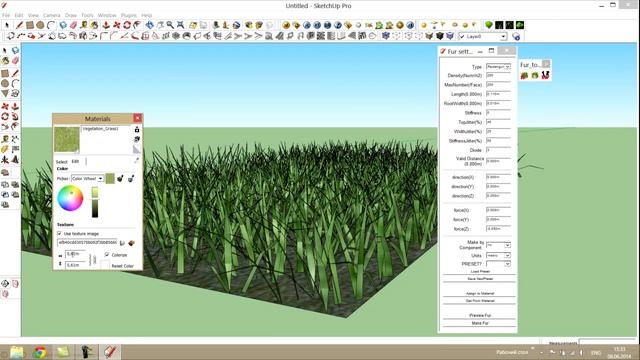The width and height of the screenshot is (640, 360).
Task: Click Reset Color in Materials panel
Action: (122, 266)
